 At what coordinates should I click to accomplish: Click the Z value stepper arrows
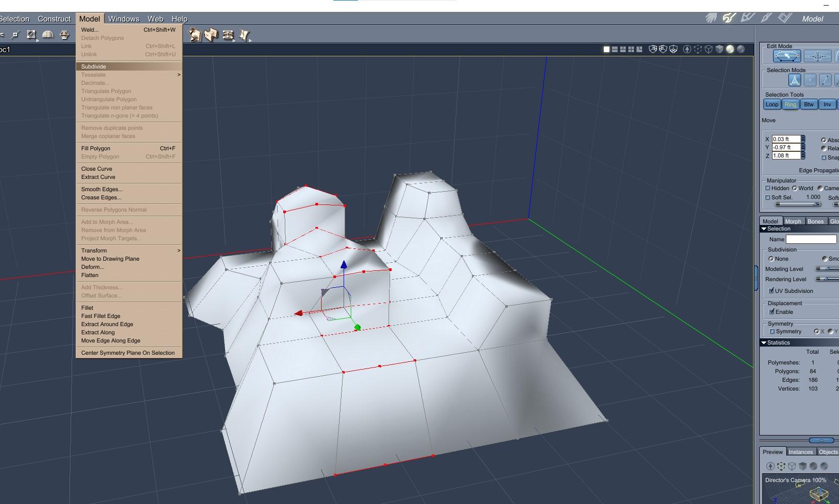(x=803, y=155)
